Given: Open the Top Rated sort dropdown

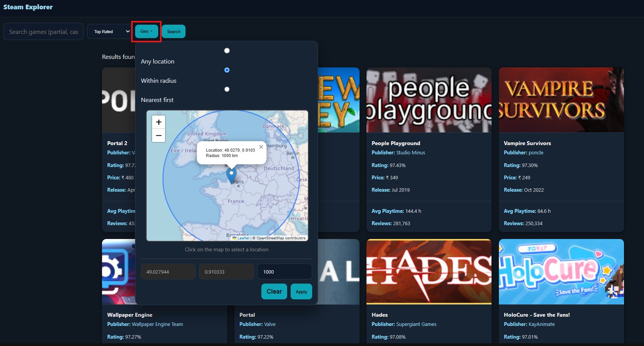Looking at the screenshot, I should pyautogui.click(x=110, y=31).
